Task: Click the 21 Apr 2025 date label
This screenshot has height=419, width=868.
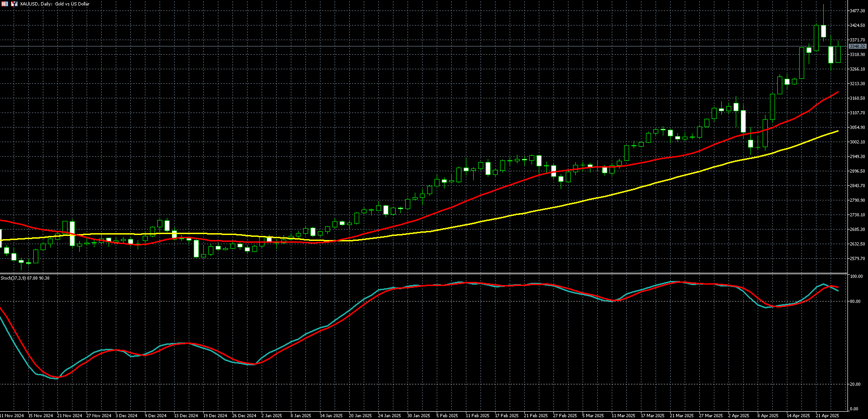Action: tap(827, 415)
